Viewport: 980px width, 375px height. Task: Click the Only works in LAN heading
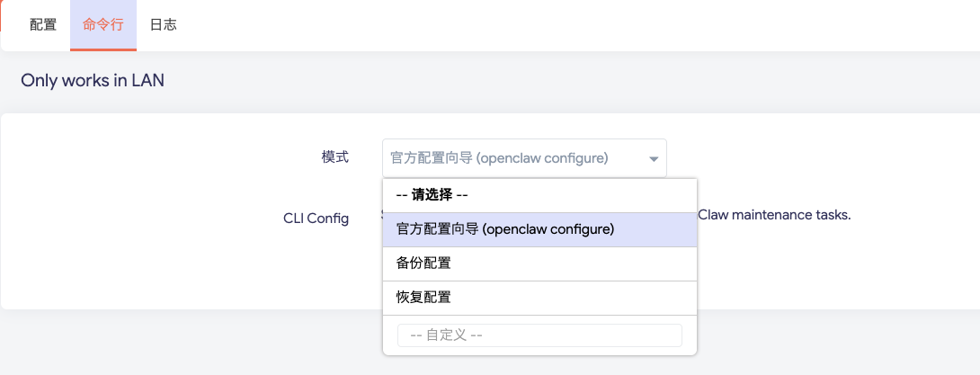[92, 81]
